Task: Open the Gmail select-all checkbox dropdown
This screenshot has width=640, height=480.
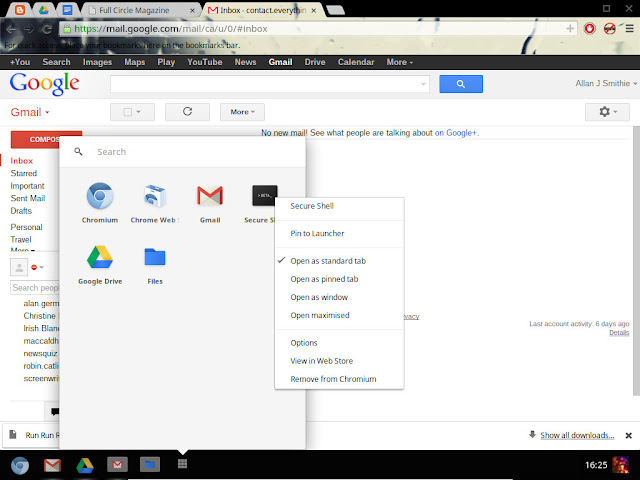Action: [x=132, y=112]
